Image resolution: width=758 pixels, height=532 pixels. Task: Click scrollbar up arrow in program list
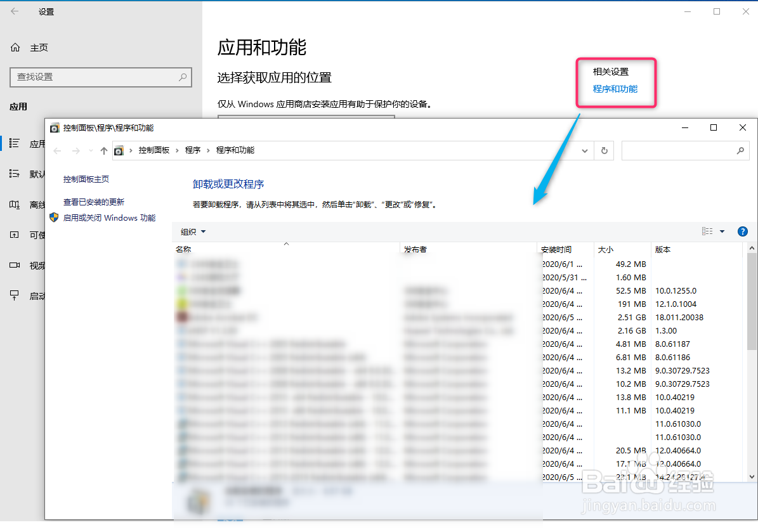752,249
